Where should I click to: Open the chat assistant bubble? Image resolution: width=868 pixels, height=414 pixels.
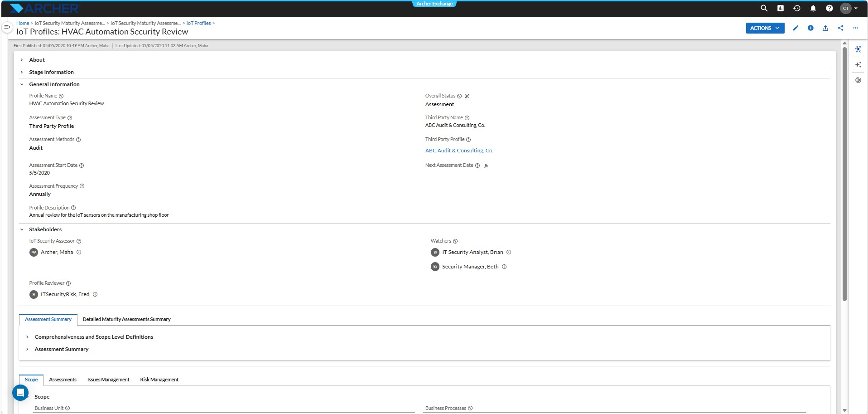20,393
